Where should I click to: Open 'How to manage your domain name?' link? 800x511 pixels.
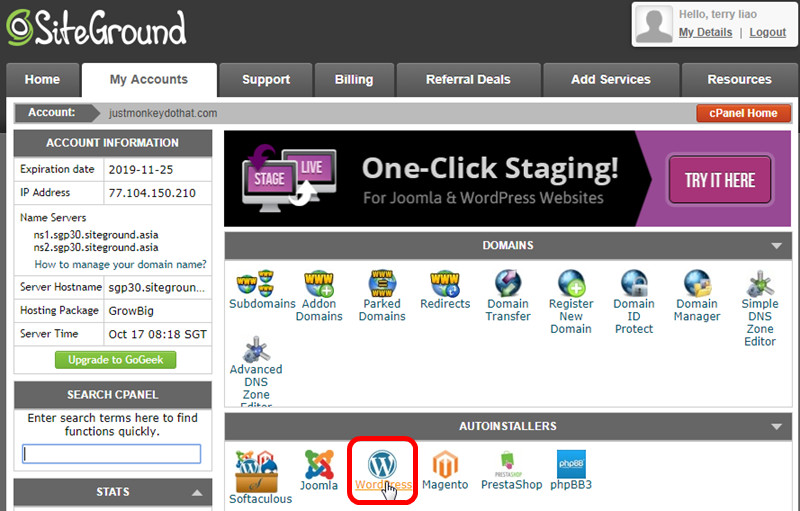tap(120, 264)
